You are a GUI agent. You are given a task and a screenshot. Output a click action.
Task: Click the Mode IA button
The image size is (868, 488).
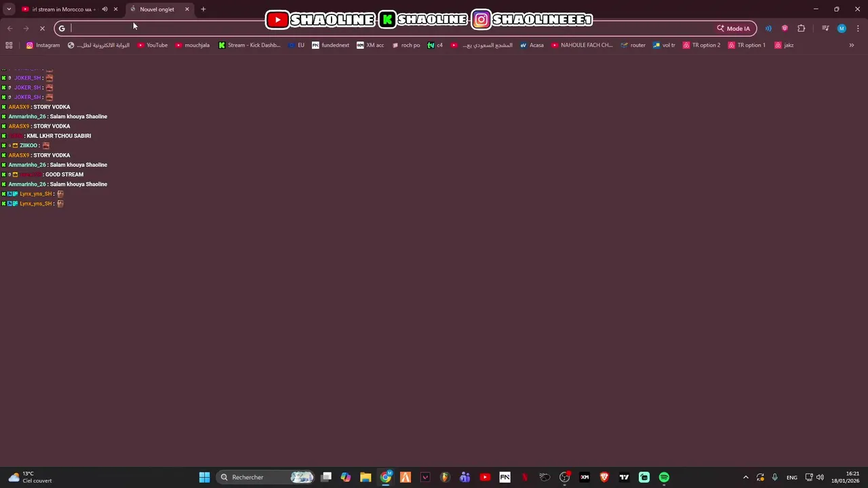point(734,28)
